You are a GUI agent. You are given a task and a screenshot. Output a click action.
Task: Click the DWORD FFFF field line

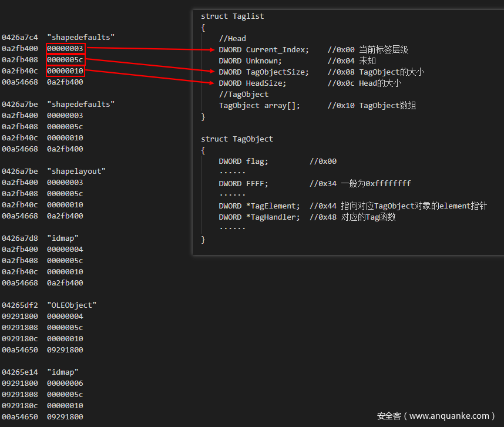(x=243, y=183)
